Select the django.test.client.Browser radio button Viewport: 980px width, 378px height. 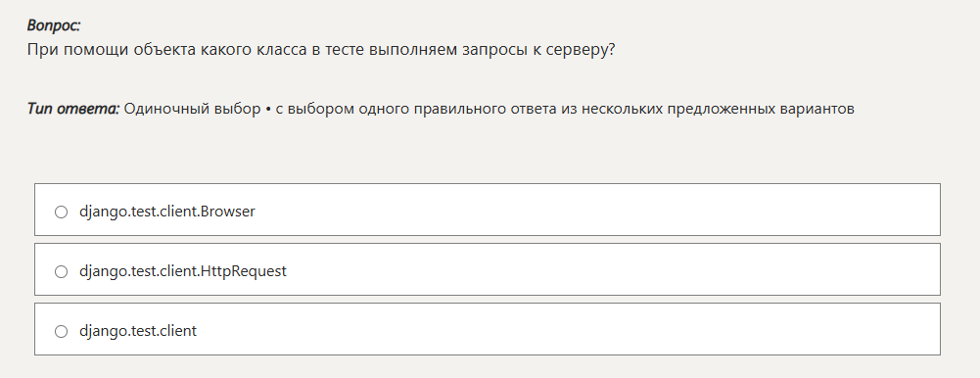pyautogui.click(x=61, y=212)
